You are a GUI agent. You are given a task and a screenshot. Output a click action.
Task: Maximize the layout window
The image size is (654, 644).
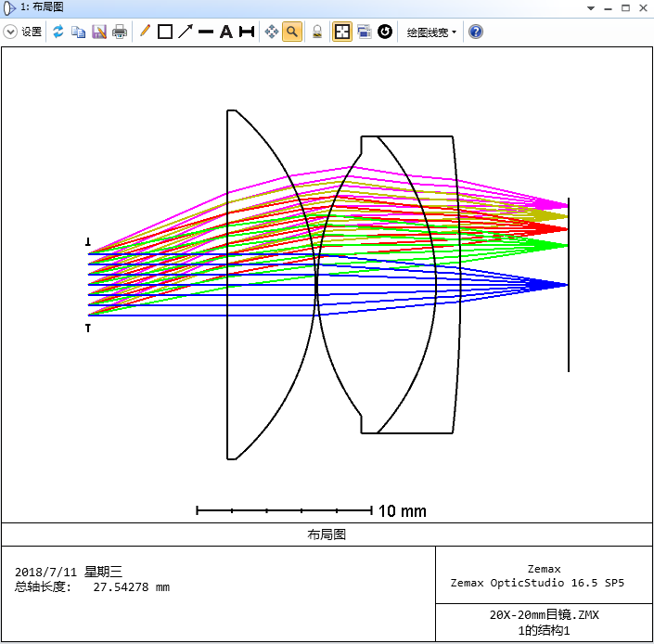[x=625, y=8]
